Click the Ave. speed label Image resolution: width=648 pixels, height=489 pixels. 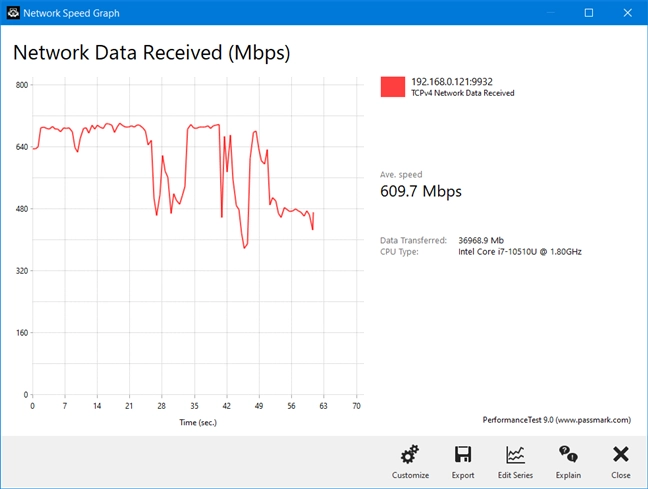click(401, 174)
